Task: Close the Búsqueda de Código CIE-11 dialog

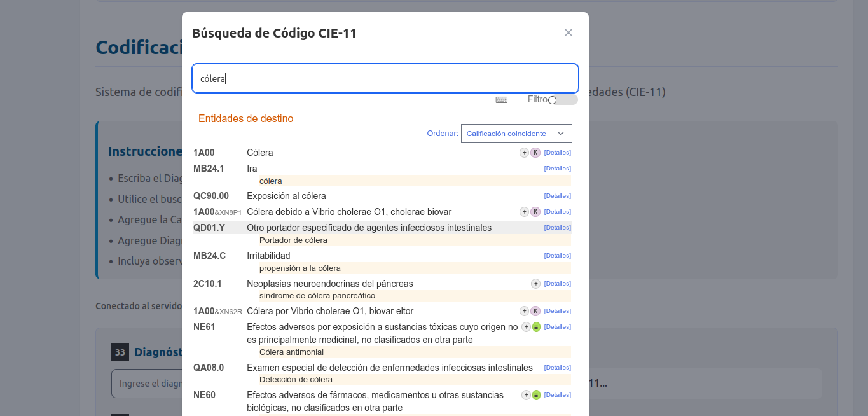Action: point(568,32)
